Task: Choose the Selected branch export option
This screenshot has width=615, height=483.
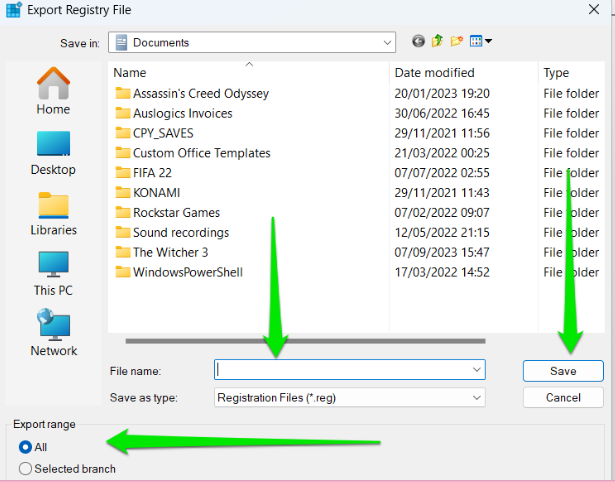Action: pyautogui.click(x=67, y=468)
